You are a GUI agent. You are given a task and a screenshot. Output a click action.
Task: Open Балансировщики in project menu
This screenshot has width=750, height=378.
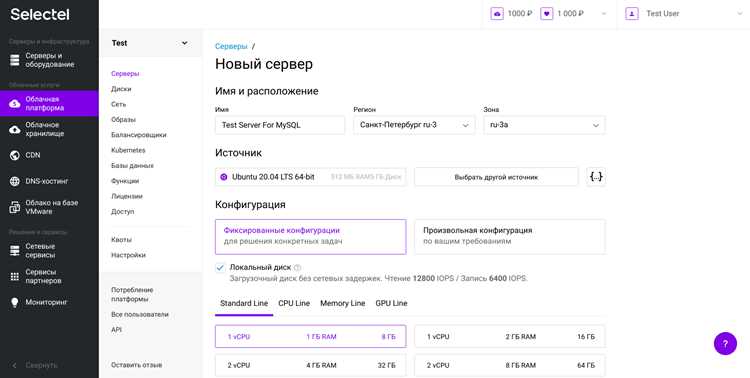coord(139,135)
